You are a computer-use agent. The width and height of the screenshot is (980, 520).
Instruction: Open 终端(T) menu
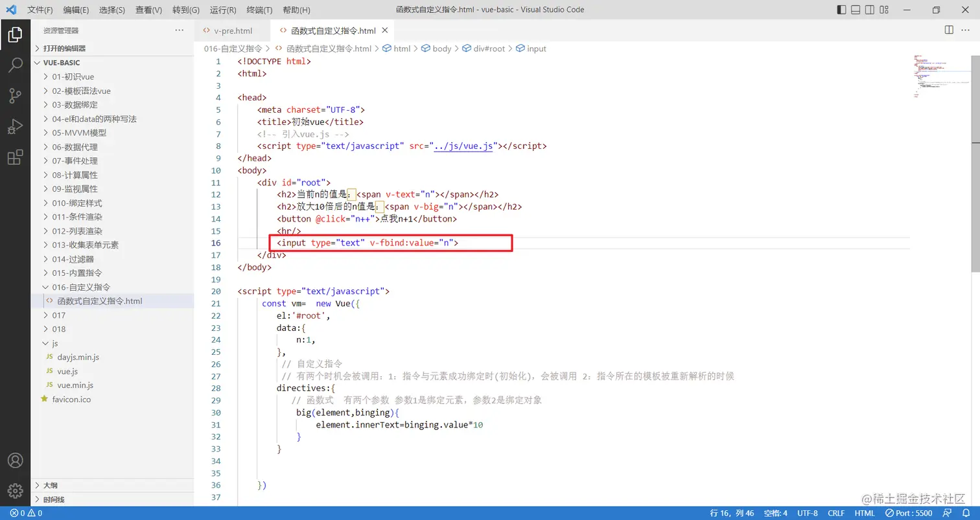260,10
